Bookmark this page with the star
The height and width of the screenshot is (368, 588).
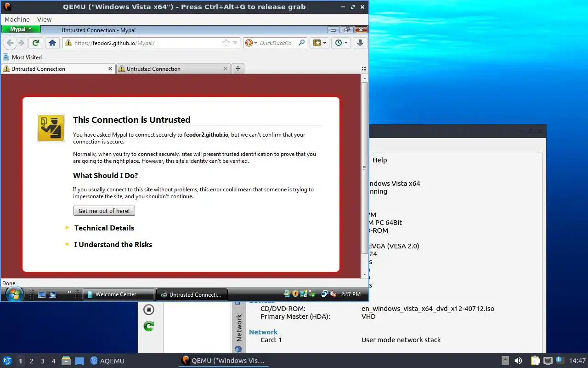(x=226, y=43)
